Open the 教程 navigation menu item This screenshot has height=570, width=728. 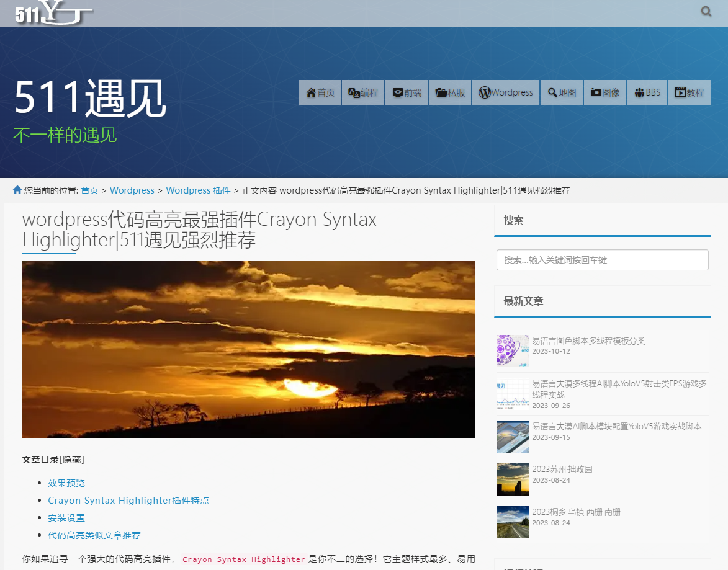click(x=690, y=92)
